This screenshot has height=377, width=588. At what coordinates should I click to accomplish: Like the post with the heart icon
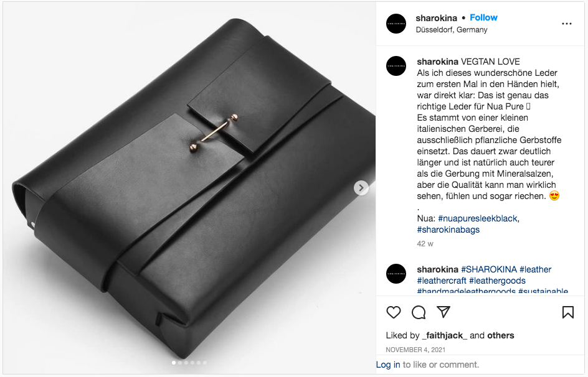(394, 312)
